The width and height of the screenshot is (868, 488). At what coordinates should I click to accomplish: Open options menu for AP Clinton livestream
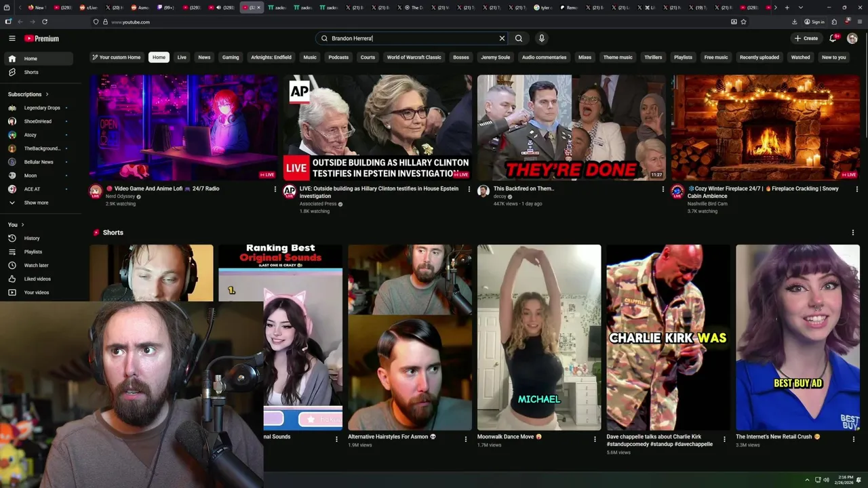click(x=469, y=189)
